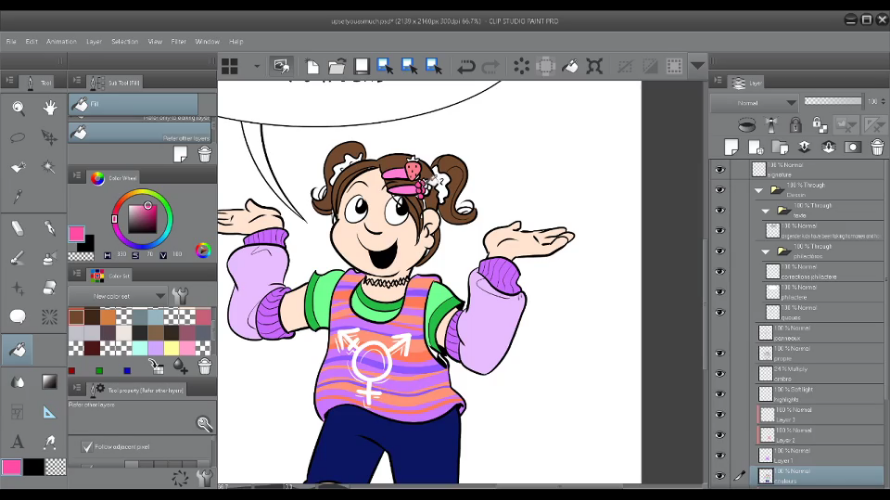890x500 pixels.
Task: Click the Open folder icon
Action: [337, 66]
